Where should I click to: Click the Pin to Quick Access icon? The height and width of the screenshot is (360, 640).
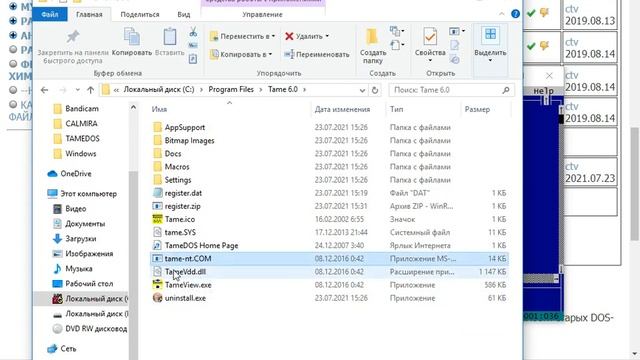(73, 37)
